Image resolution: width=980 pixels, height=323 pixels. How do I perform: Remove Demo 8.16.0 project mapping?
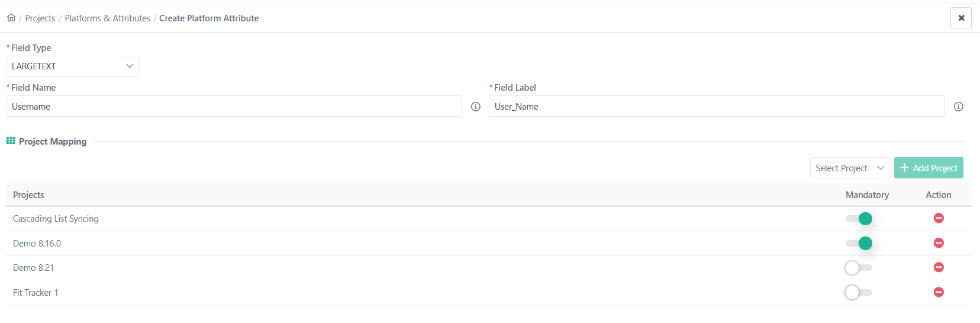(x=939, y=243)
